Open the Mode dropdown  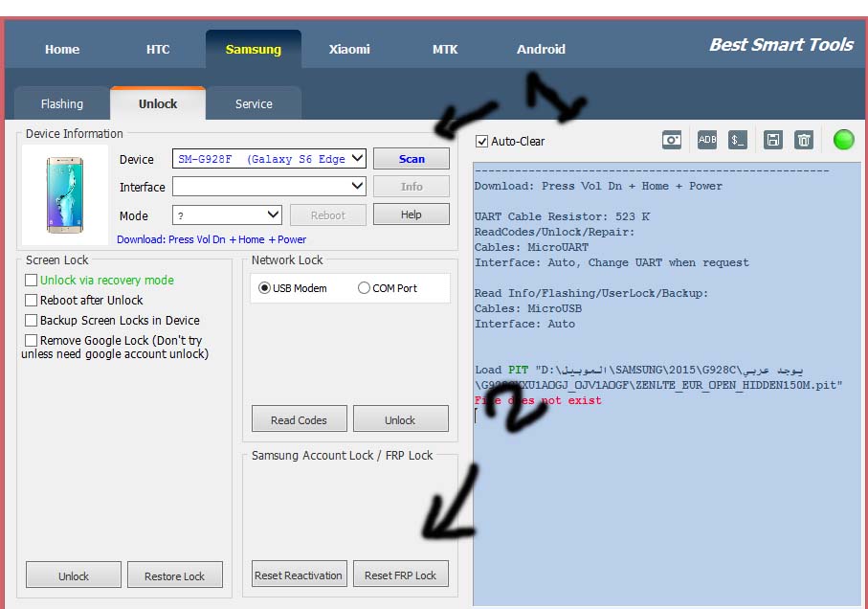point(227,214)
